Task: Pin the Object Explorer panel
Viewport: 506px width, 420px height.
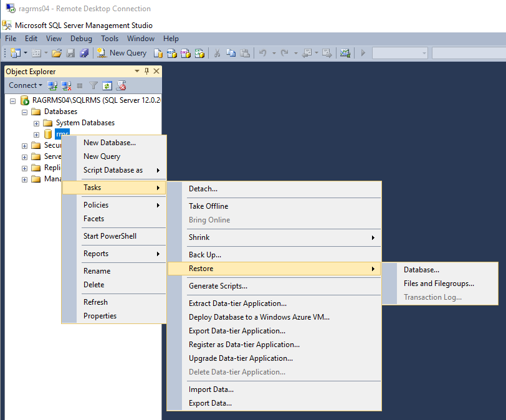Action: tap(146, 71)
